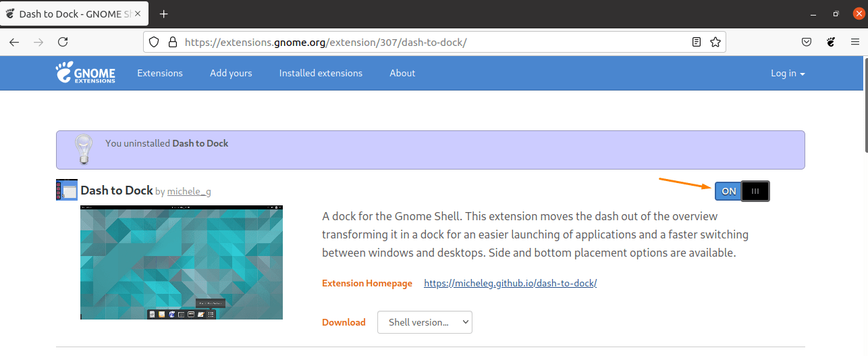Click the 'Download' label text
The image size is (868, 356).
[x=344, y=322]
